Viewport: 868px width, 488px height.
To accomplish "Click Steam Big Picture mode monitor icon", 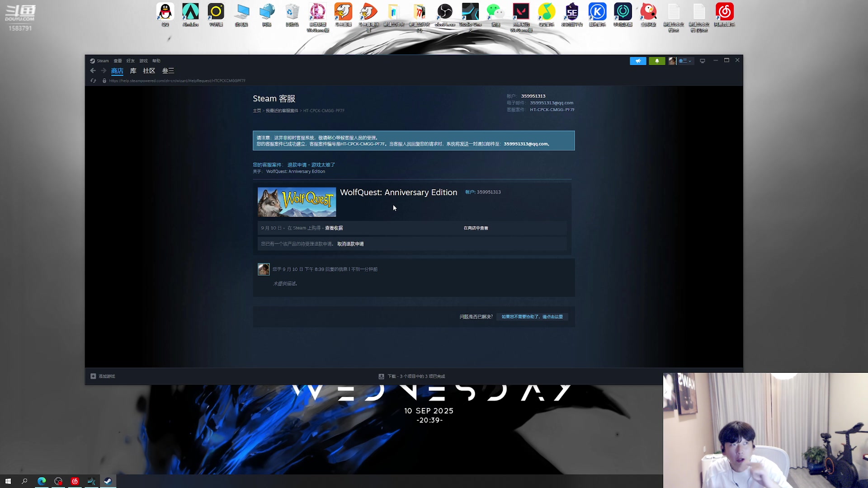I will pyautogui.click(x=703, y=61).
